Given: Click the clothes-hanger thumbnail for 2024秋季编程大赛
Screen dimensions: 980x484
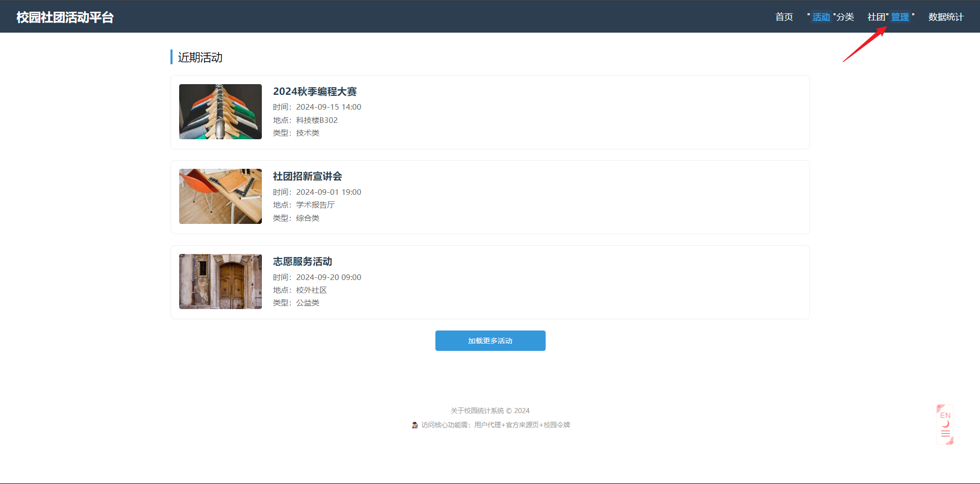Looking at the screenshot, I should pyautogui.click(x=220, y=112).
